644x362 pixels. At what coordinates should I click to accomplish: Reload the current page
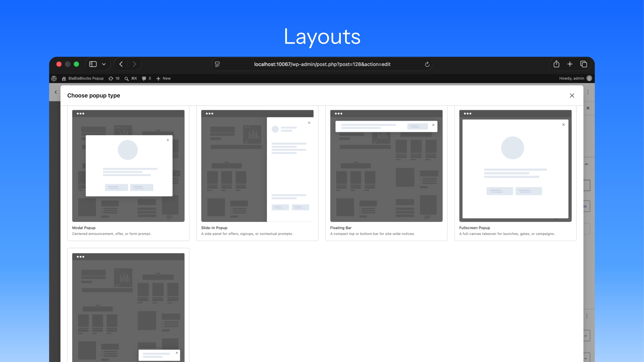click(427, 64)
